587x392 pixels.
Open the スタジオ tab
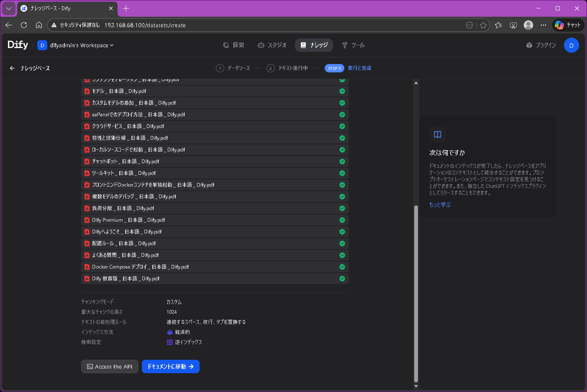pos(272,45)
